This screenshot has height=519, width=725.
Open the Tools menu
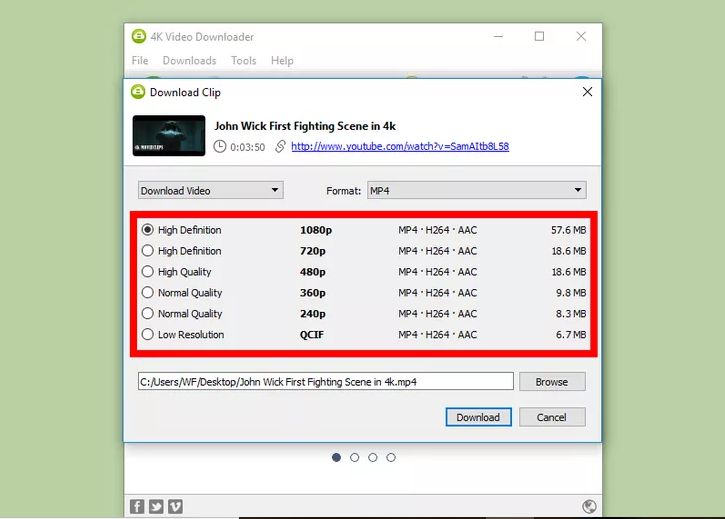pyautogui.click(x=244, y=61)
